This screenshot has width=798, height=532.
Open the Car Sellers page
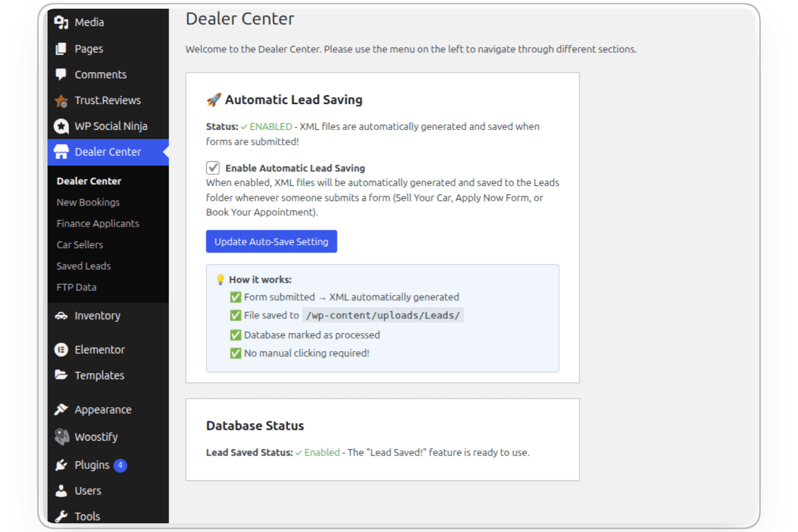pos(79,244)
